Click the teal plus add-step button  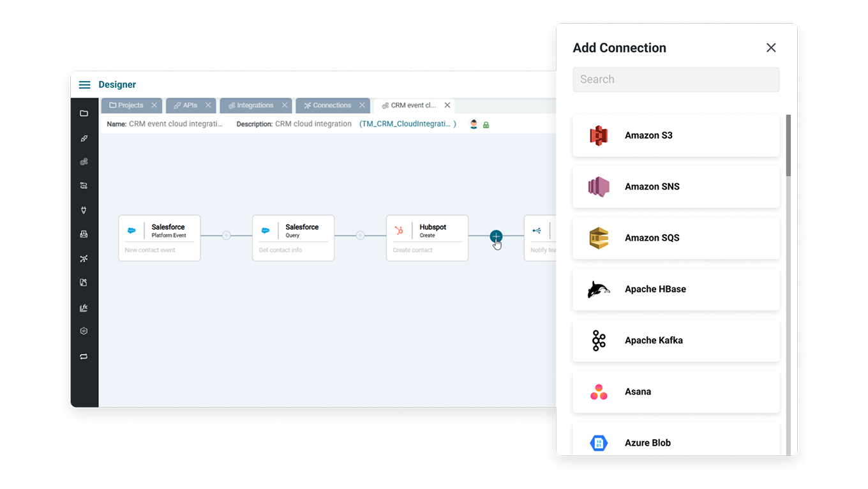tap(496, 236)
